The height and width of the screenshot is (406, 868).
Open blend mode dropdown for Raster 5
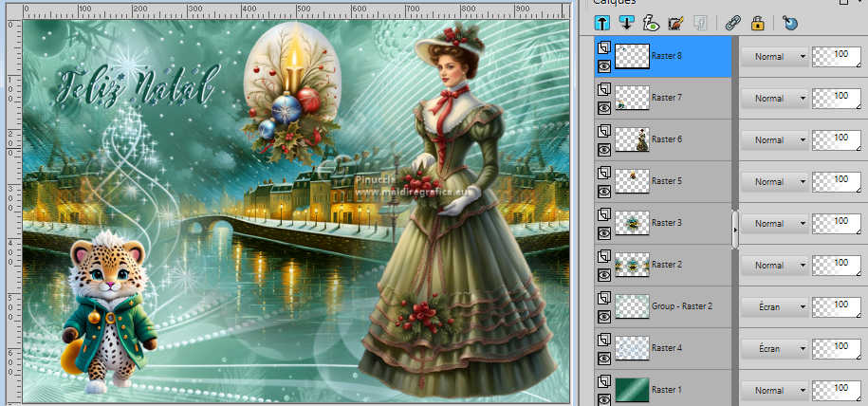(774, 182)
